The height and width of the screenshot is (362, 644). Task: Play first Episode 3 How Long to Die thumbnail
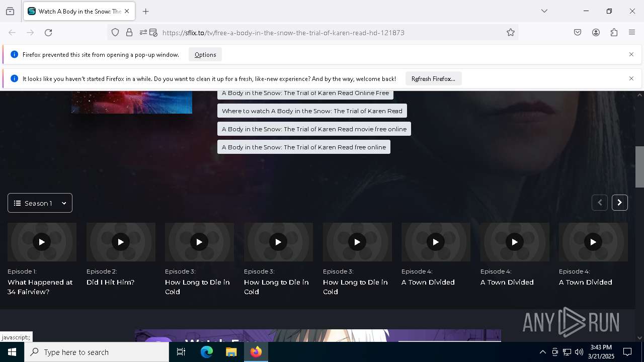[x=199, y=242]
